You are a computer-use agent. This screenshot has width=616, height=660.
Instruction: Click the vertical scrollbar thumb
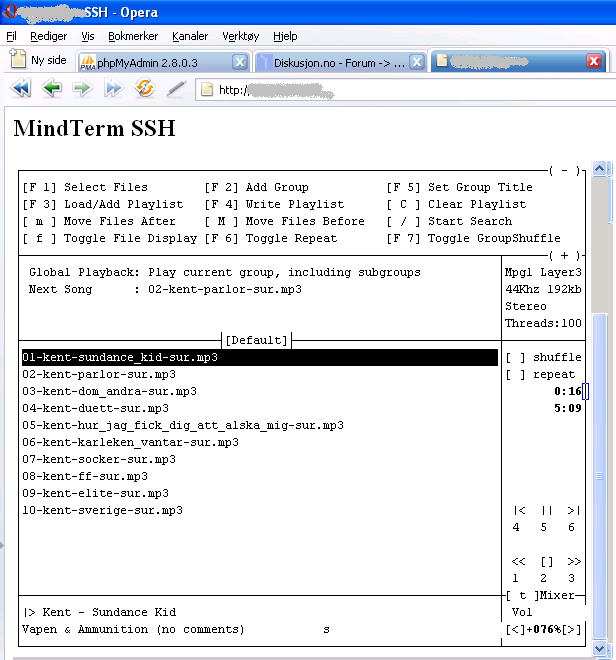tap(600, 476)
